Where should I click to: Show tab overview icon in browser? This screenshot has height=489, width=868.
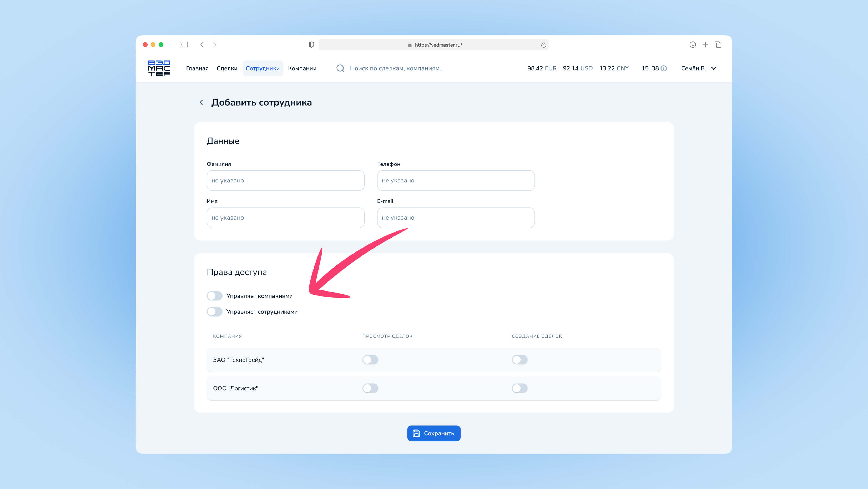point(718,45)
